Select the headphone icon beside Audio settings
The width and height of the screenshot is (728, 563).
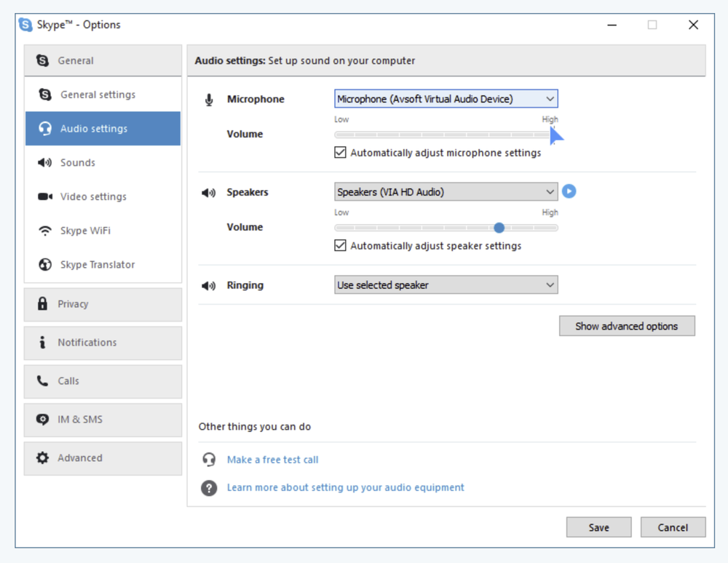tap(45, 128)
